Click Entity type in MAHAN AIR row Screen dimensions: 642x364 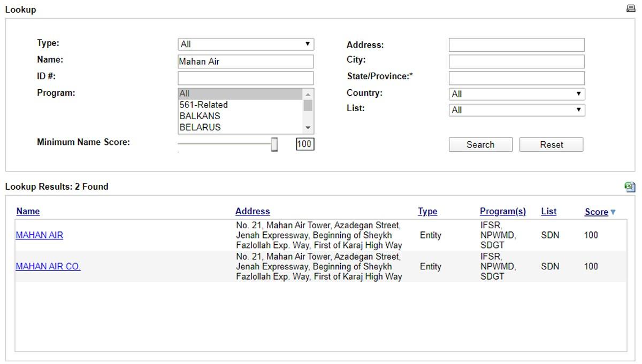tap(431, 235)
